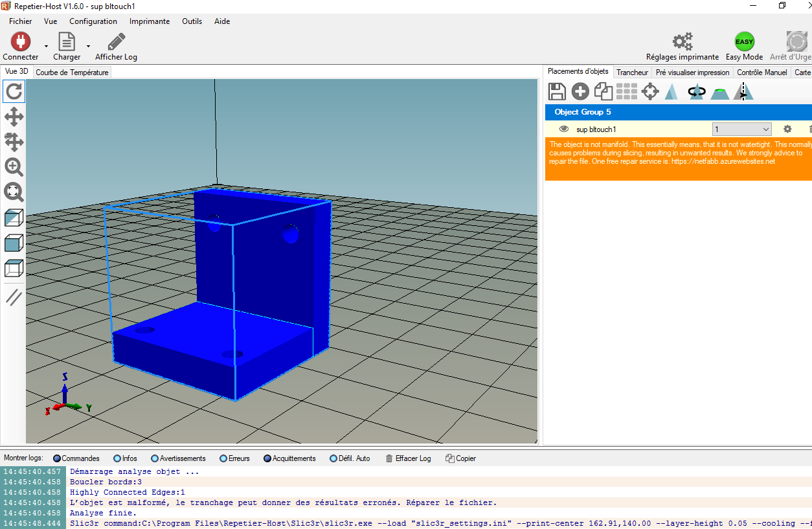The height and width of the screenshot is (529, 812).
Task: Click the auto-position grid icon
Action: pos(627,91)
